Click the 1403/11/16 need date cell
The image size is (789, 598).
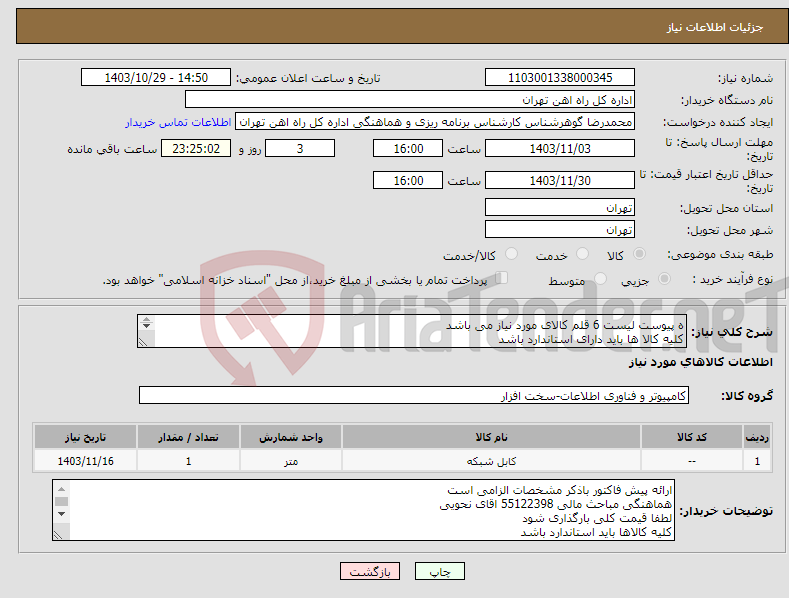click(x=86, y=461)
